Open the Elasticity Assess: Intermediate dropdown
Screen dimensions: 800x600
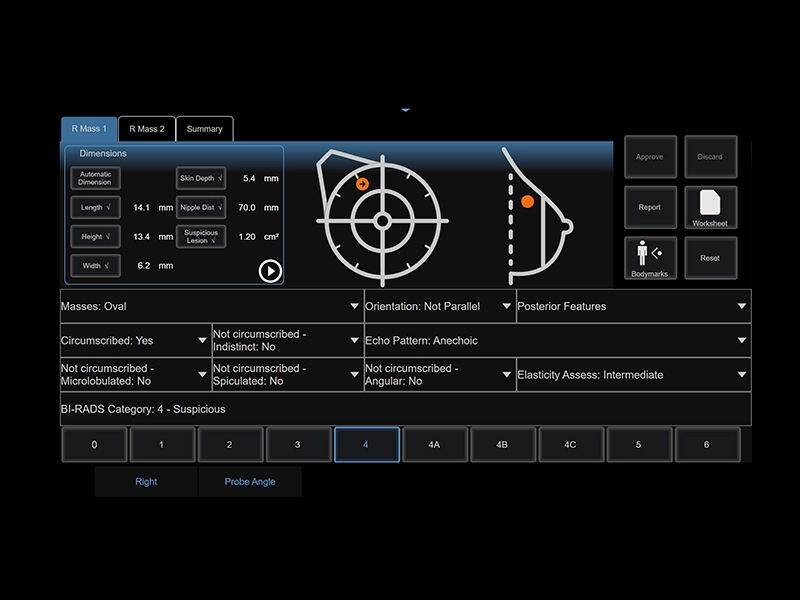pyautogui.click(x=632, y=375)
